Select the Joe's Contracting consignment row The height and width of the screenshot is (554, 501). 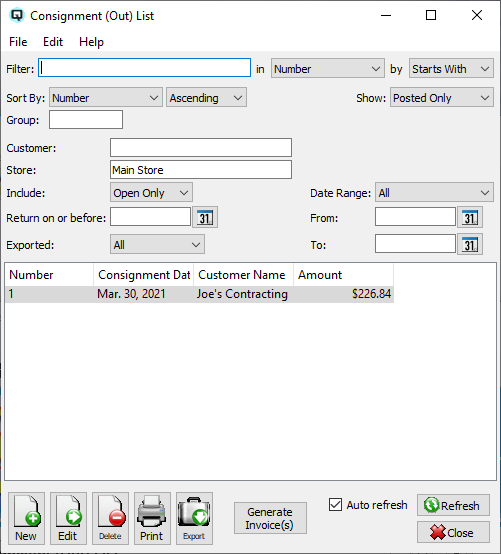[200, 294]
